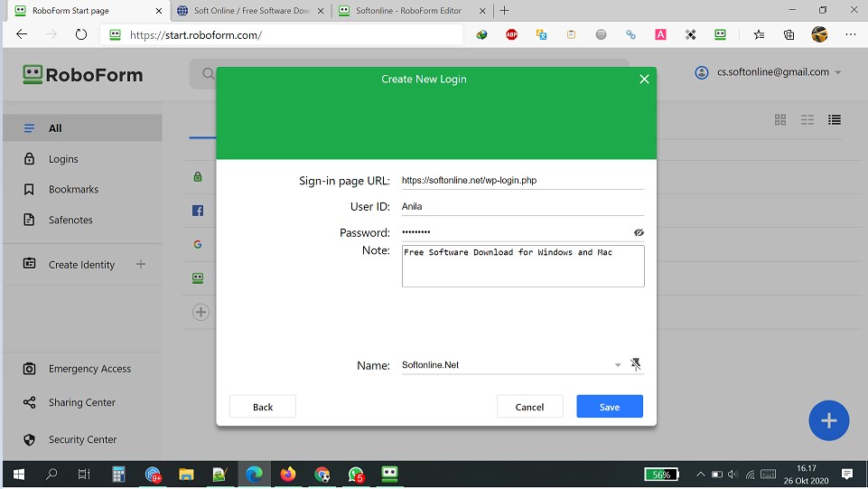Viewport: 868px width, 489px height.
Task: Open browser Collections icon
Action: [x=789, y=34]
